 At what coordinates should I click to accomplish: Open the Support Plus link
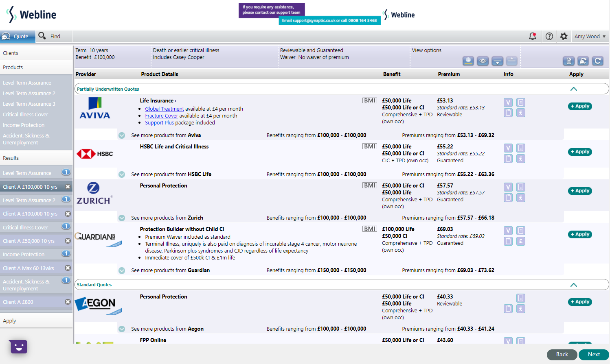[160, 123]
